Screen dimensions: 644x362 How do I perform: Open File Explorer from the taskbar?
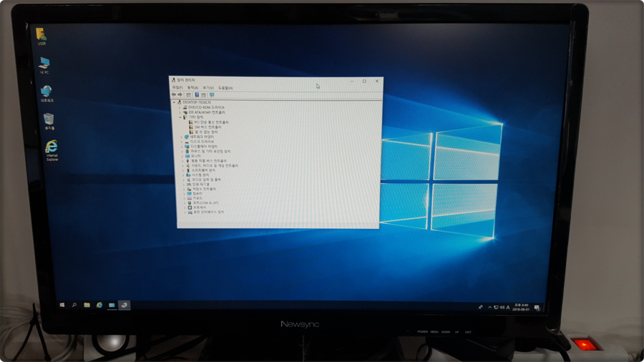tap(87, 305)
